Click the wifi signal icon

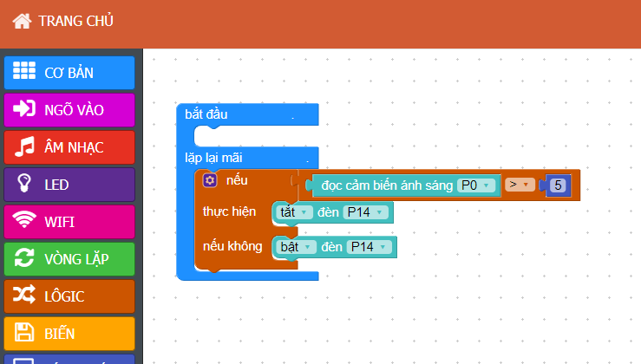coord(24,219)
